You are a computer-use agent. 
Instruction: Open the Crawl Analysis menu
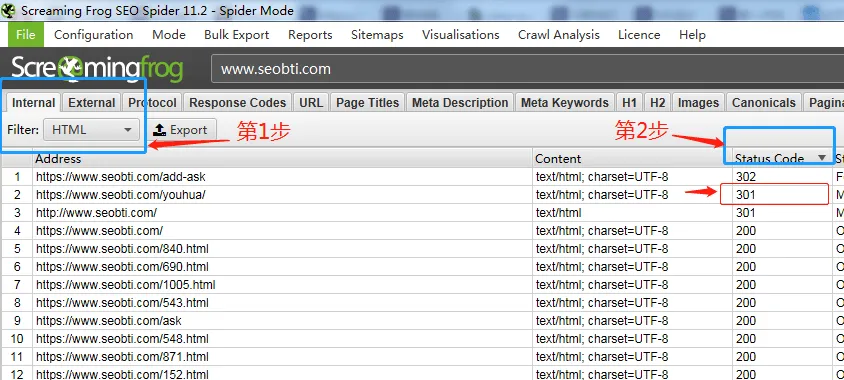click(x=559, y=34)
